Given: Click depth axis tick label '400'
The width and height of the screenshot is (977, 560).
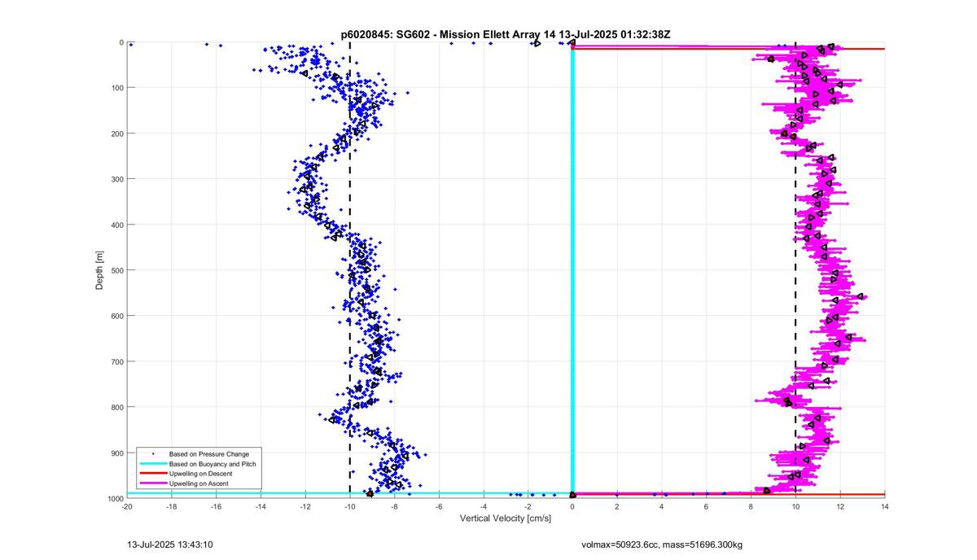Looking at the screenshot, I should 116,225.
